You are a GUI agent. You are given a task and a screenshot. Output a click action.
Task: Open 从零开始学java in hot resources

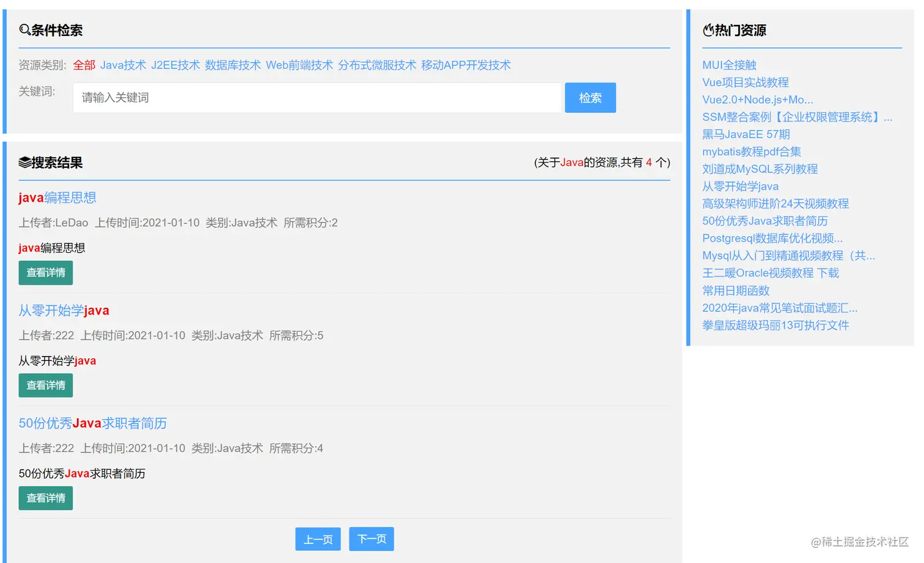click(x=741, y=186)
